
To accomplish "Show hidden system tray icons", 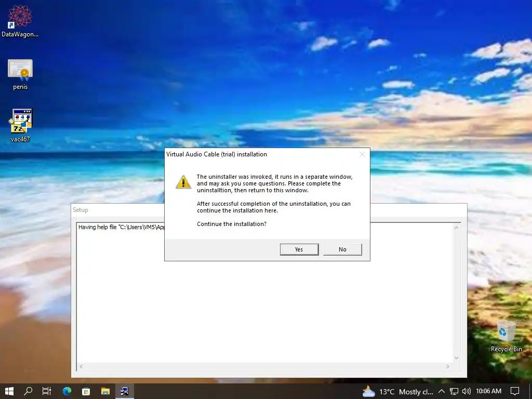I will (x=442, y=391).
